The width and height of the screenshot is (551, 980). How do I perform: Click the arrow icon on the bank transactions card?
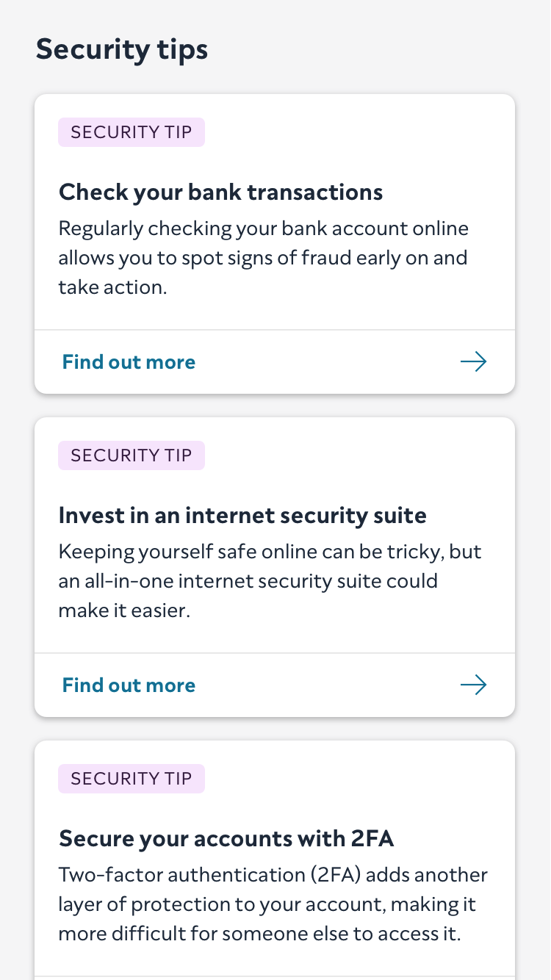(x=473, y=361)
